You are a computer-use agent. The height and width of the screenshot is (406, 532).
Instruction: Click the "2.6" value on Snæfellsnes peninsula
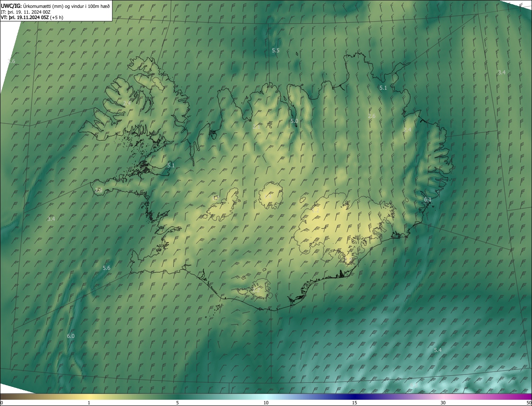pyautogui.click(x=99, y=190)
